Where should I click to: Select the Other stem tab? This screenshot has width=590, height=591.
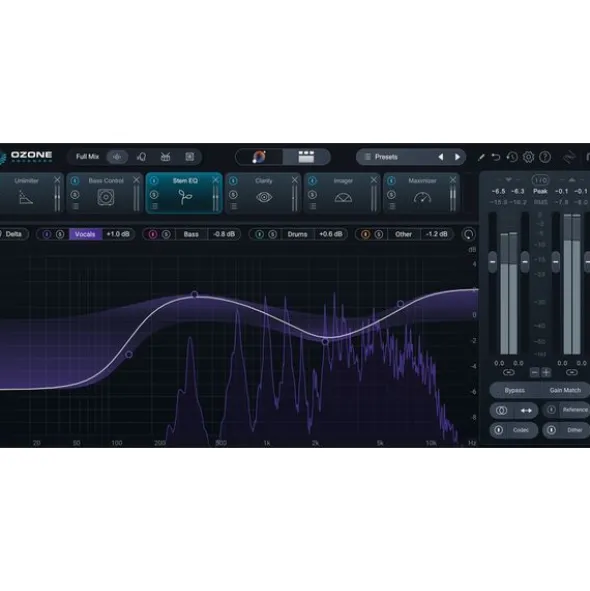(x=403, y=234)
